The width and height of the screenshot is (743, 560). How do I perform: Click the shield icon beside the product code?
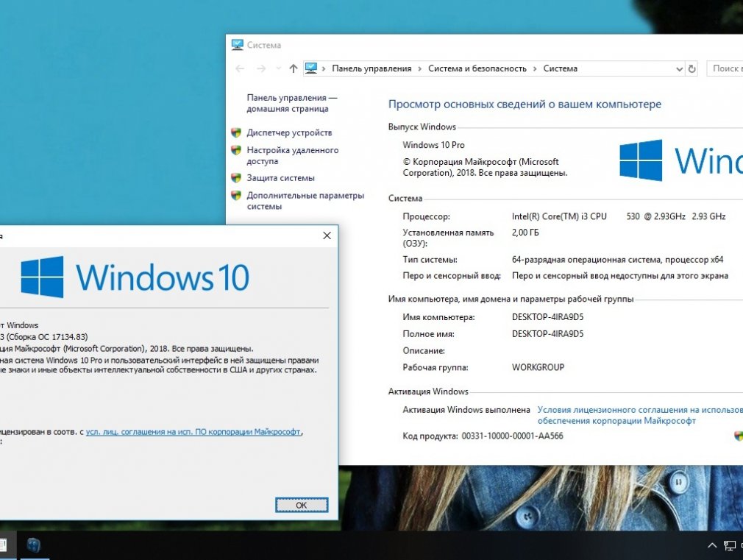pyautogui.click(x=739, y=436)
